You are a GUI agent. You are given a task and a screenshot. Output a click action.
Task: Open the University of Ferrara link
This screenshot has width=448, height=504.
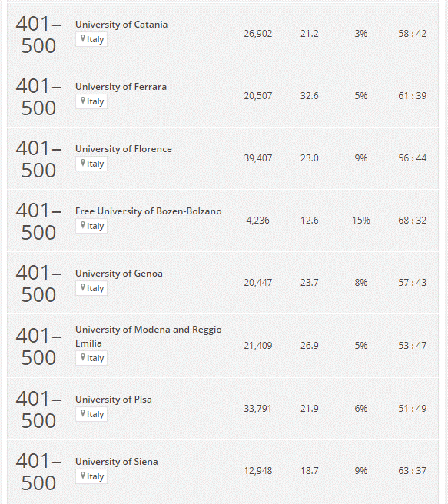tap(121, 87)
